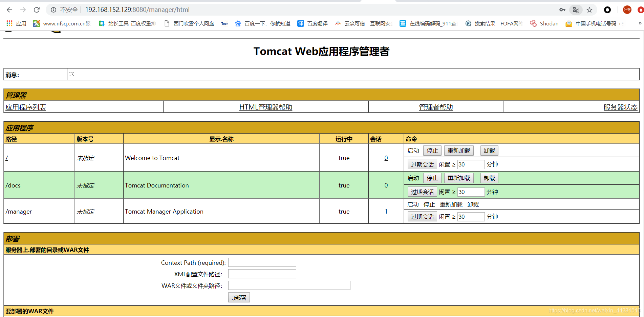Open the 应用 apps grid shortcut
Screen dimensions: 644x317
point(16,23)
